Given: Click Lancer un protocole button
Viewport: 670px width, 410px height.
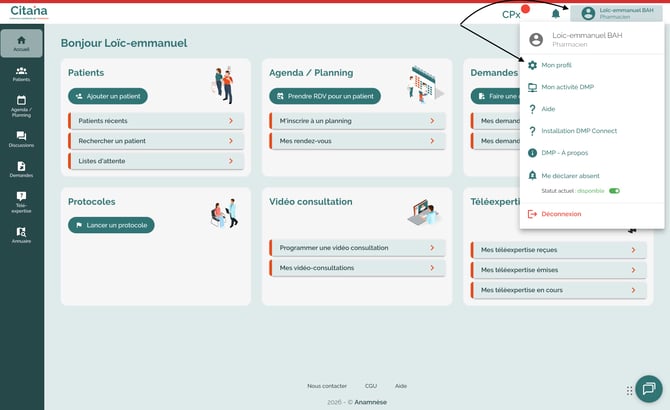Looking at the screenshot, I should (x=111, y=225).
